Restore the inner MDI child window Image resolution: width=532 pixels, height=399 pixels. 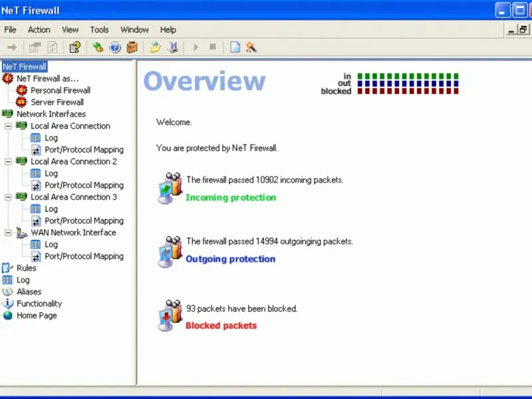coord(523,30)
